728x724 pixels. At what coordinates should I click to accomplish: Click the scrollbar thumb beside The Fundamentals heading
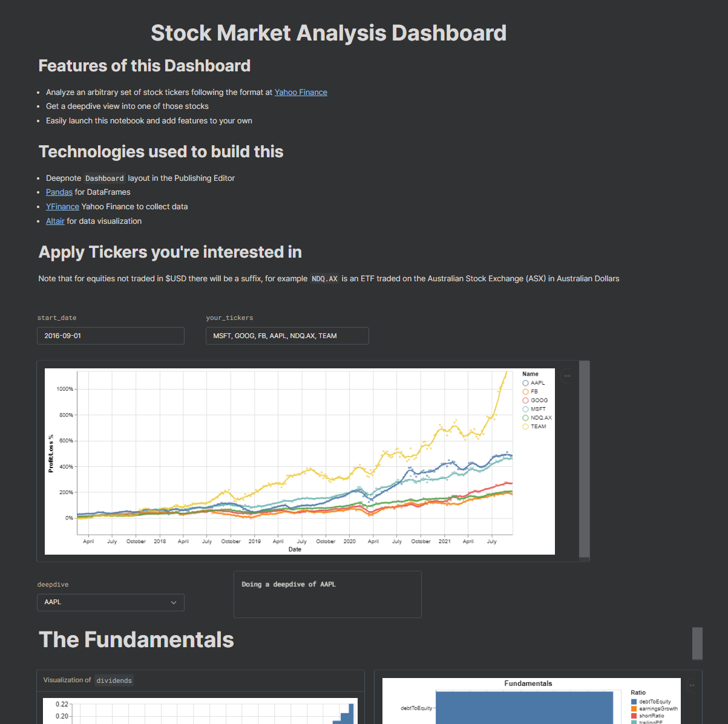point(697,643)
